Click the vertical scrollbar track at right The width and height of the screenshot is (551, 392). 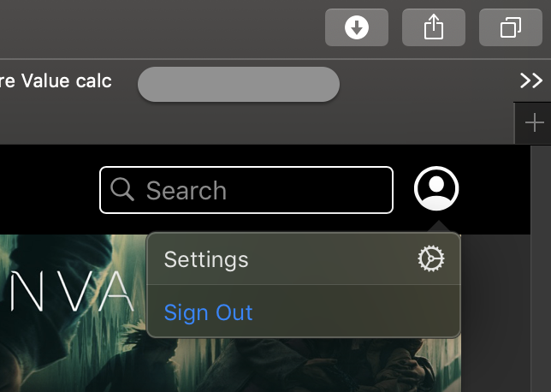[x=541, y=269]
